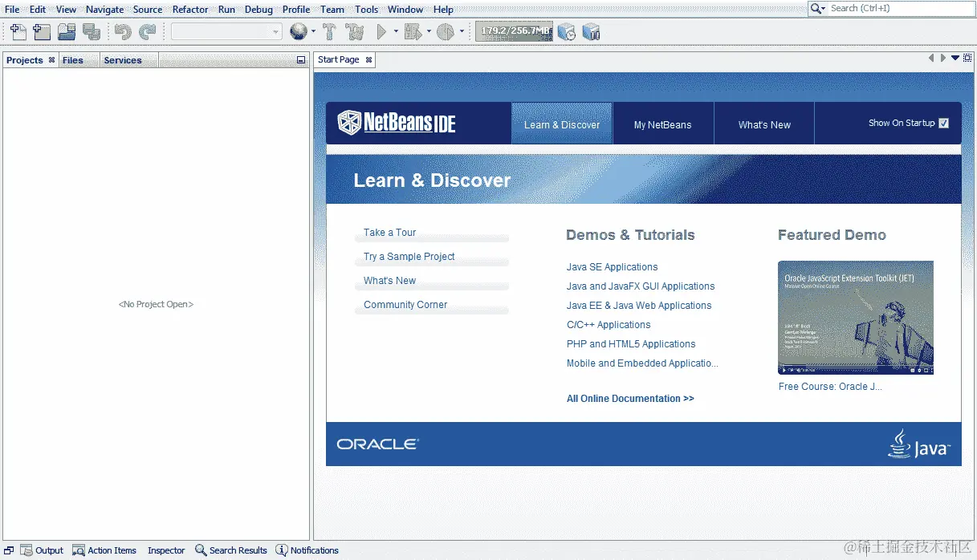The height and width of the screenshot is (560, 977).
Task: Close the Start Page tab via its x
Action: pyautogui.click(x=368, y=60)
